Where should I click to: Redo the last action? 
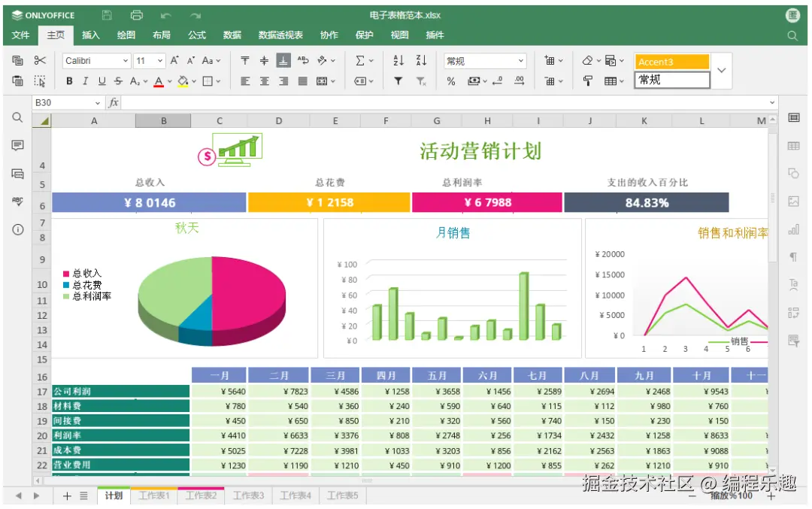tap(195, 16)
